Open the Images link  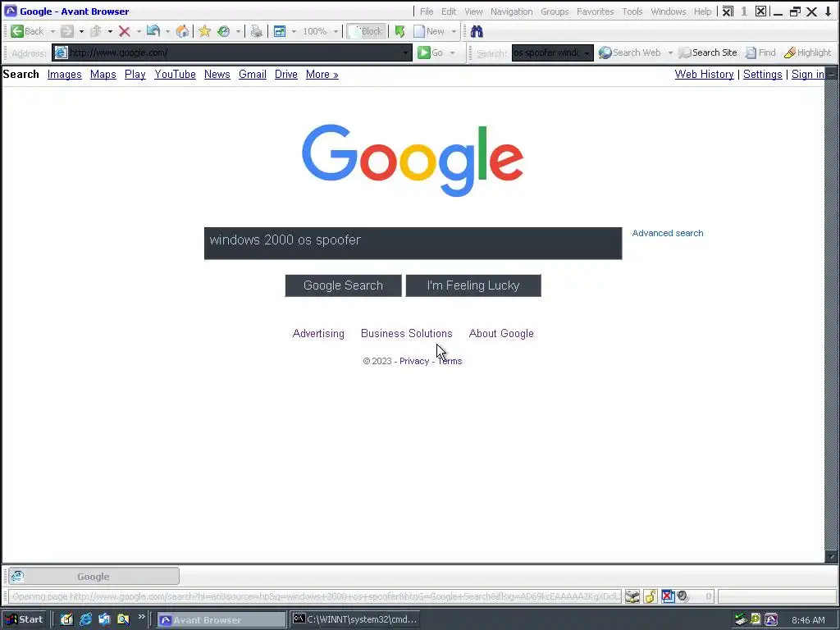(64, 75)
